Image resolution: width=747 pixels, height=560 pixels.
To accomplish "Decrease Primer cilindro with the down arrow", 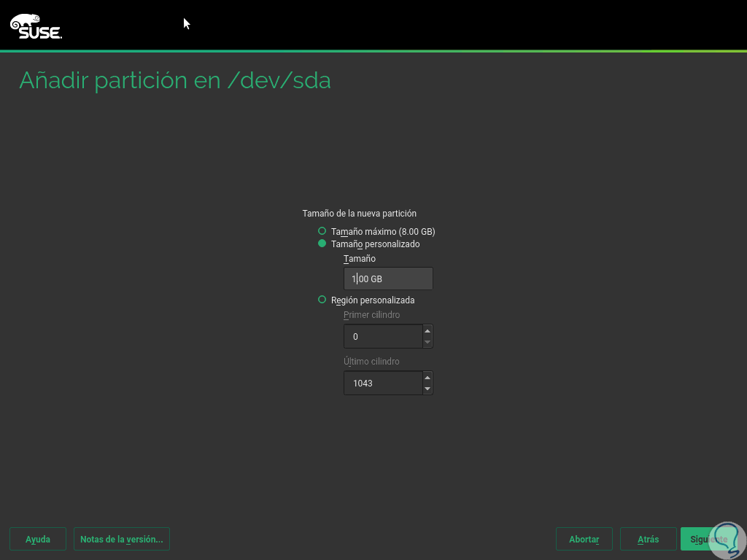I will click(x=427, y=342).
